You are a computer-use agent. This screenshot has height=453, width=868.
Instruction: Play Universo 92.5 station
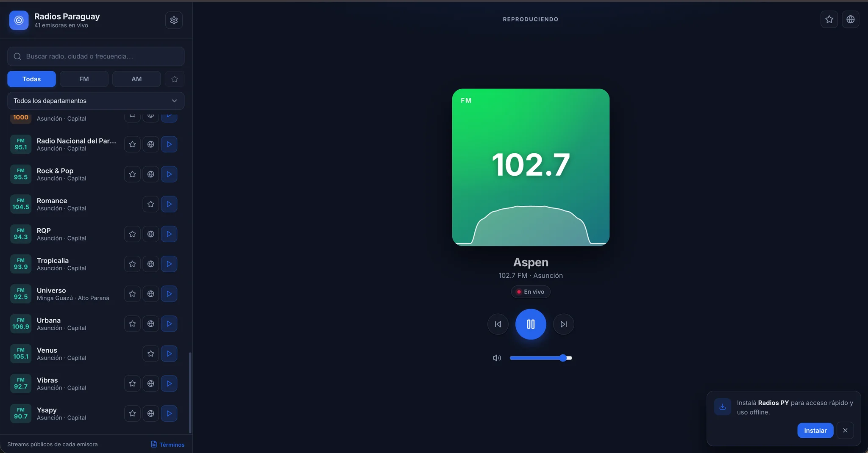[169, 294]
